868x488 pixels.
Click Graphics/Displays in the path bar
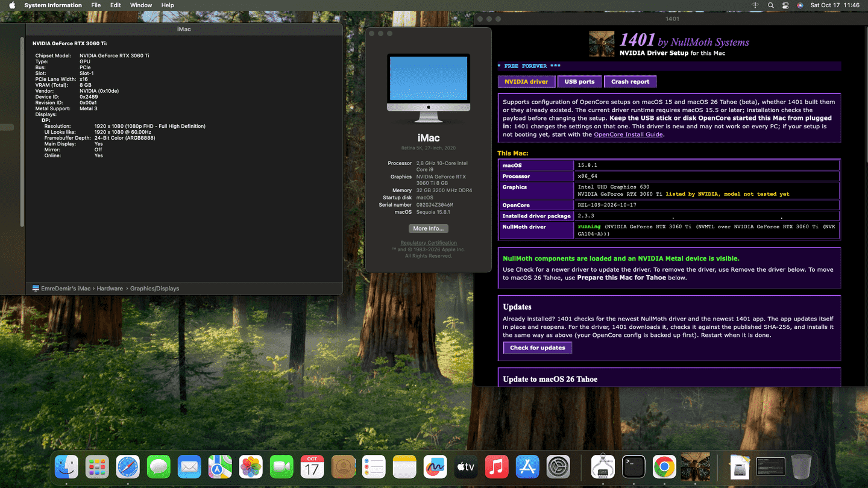(x=154, y=289)
